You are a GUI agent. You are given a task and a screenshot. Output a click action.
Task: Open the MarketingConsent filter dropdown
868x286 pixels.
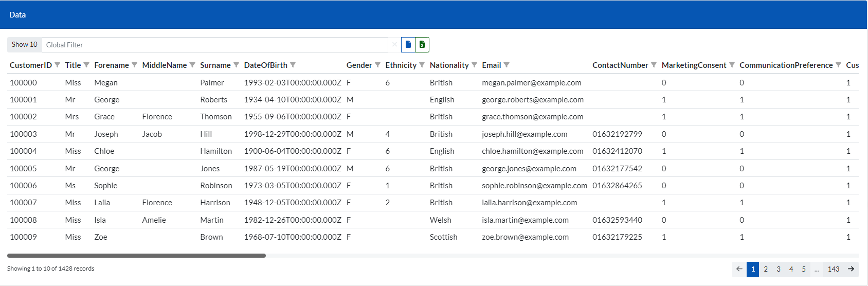click(x=732, y=65)
